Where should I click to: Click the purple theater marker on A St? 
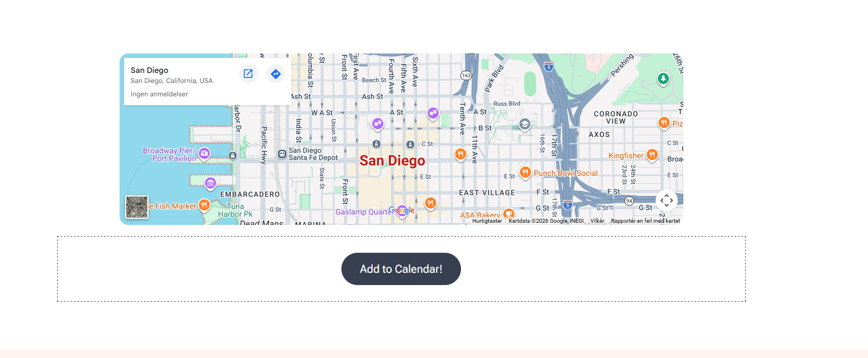point(433,114)
